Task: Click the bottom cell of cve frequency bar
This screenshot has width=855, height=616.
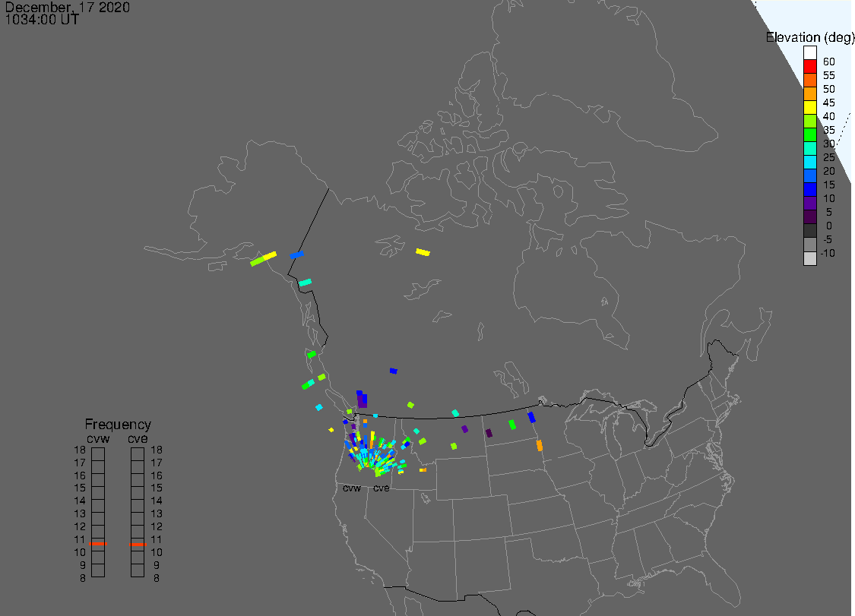Action: [138, 570]
